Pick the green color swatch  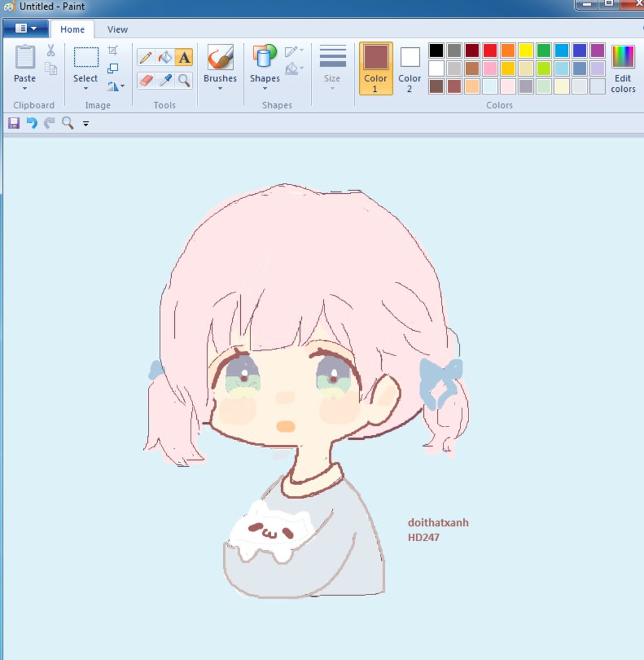(543, 50)
